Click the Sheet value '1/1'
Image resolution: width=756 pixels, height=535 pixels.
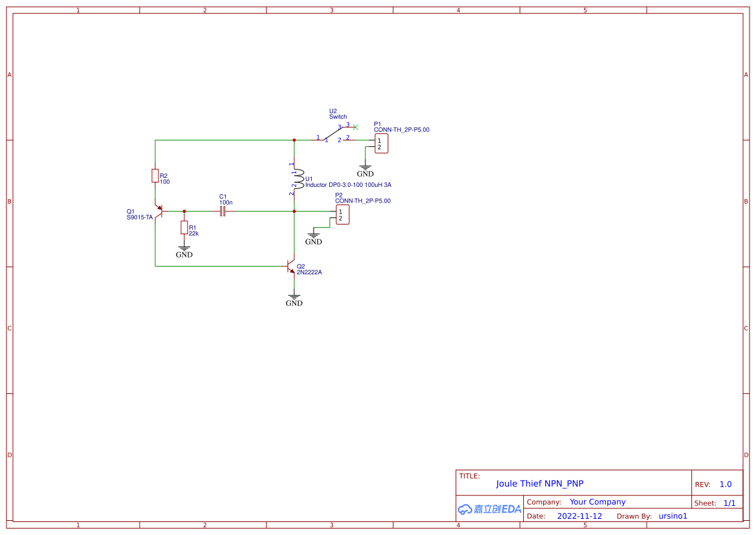tap(729, 503)
